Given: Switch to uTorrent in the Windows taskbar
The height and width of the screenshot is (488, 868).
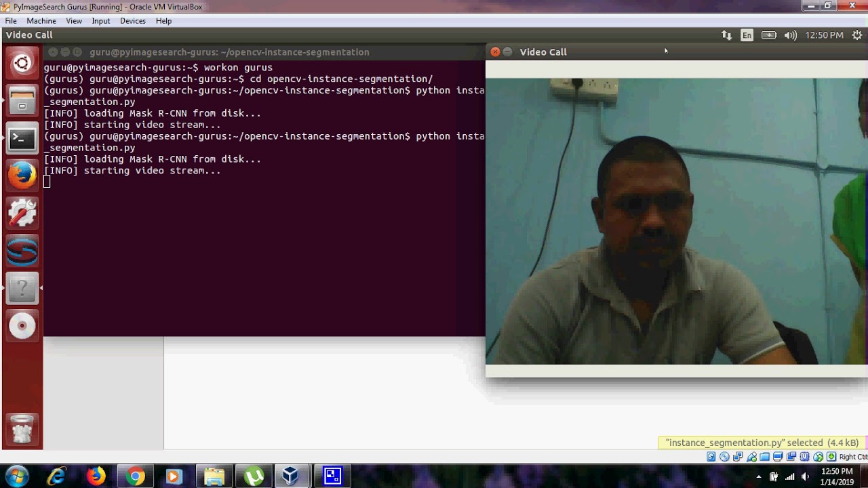Looking at the screenshot, I should click(254, 476).
